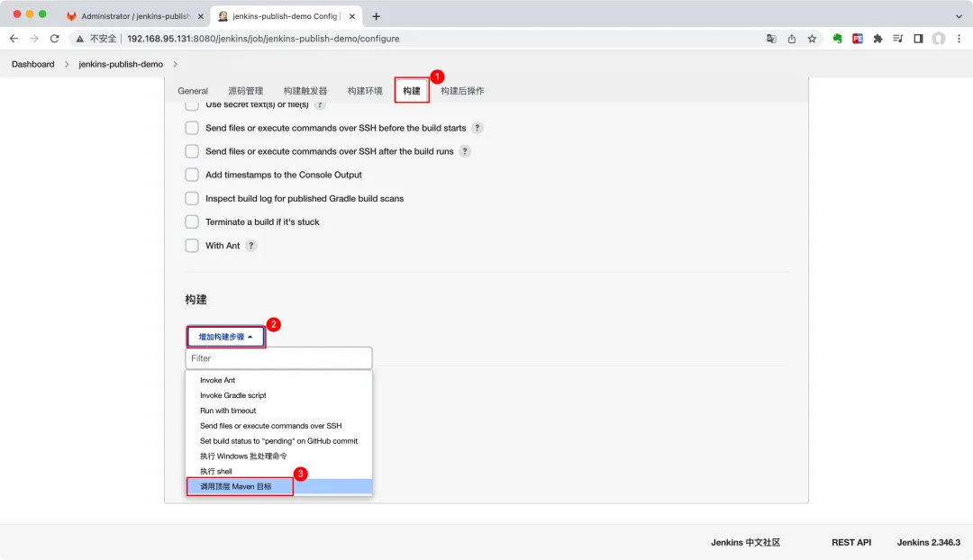973x560 pixels.
Task: Select the jenkins-publish-demo Config browser tab
Action: point(286,17)
